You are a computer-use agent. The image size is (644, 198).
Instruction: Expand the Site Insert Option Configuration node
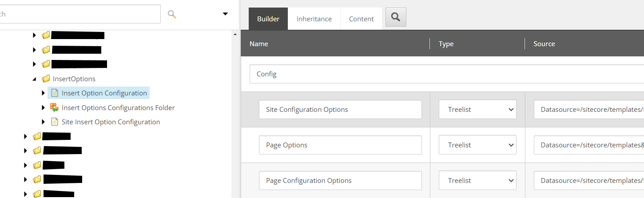pos(43,122)
